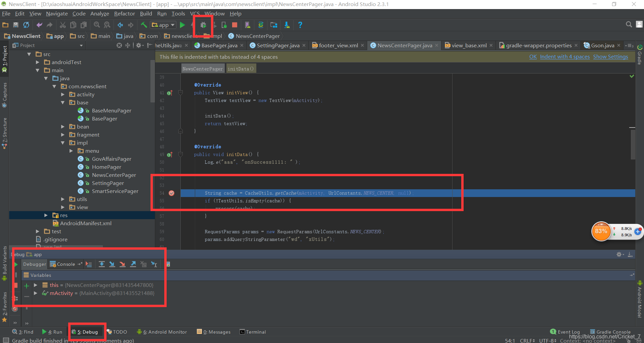Start a Debug session with the bug icon
Image resolution: width=644 pixels, height=343 pixels.
click(x=203, y=24)
